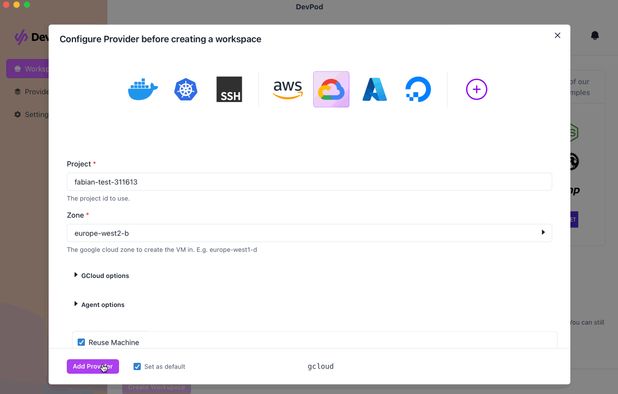Open Providers in the sidebar
The width and height of the screenshot is (618, 394).
point(32,92)
